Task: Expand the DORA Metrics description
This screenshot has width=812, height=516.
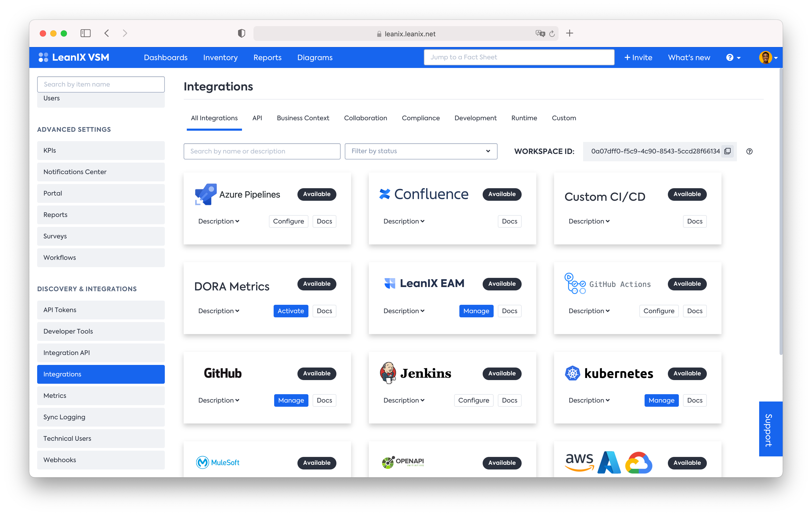Action: click(219, 311)
